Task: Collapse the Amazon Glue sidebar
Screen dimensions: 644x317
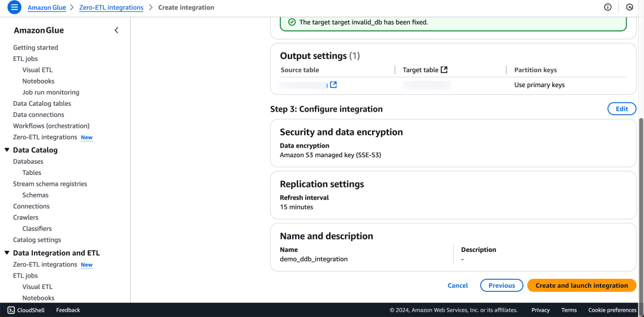Action: pos(116,30)
